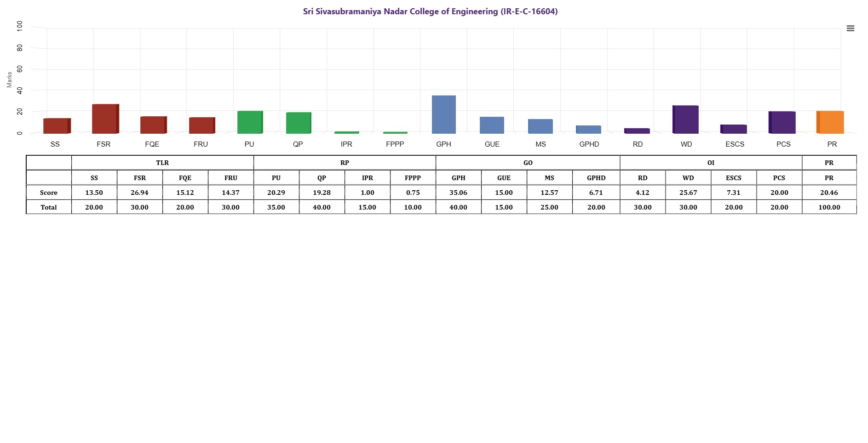Click the GPHD score cell 6.71
This screenshot has width=868, height=443.
[596, 193]
